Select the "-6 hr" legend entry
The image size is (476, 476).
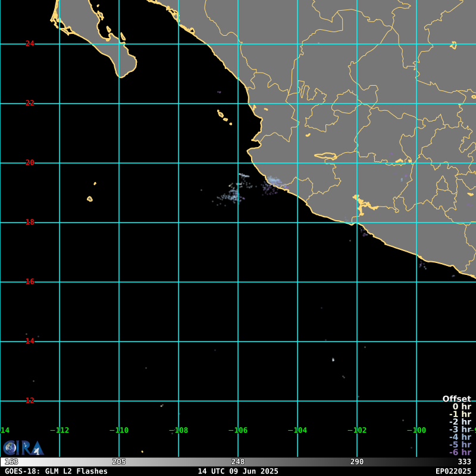[x=460, y=452]
